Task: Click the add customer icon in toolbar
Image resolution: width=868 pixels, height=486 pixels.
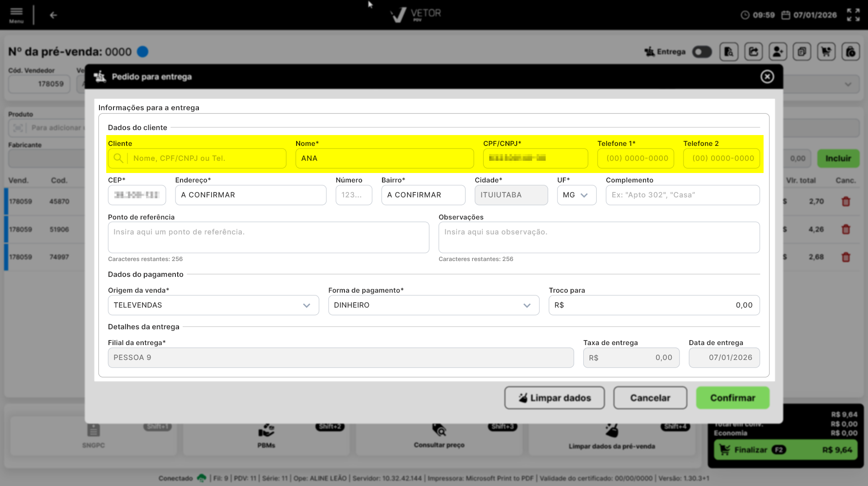Action: (778, 52)
